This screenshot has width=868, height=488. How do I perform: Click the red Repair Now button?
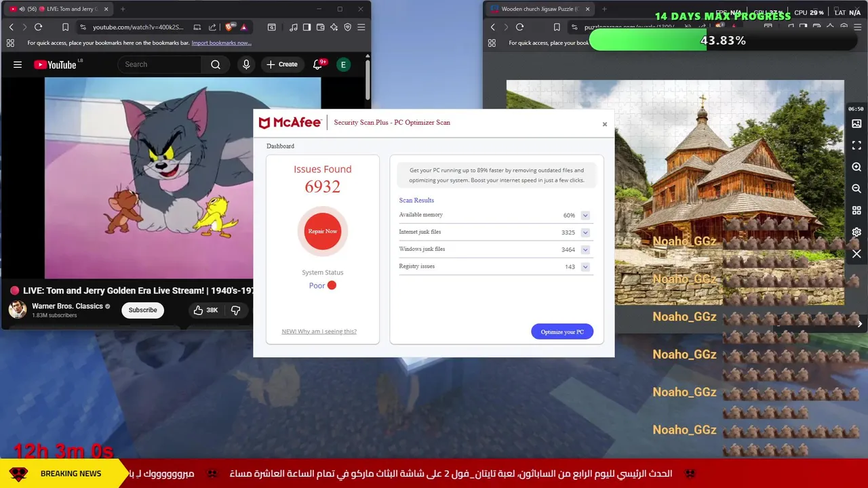point(323,231)
